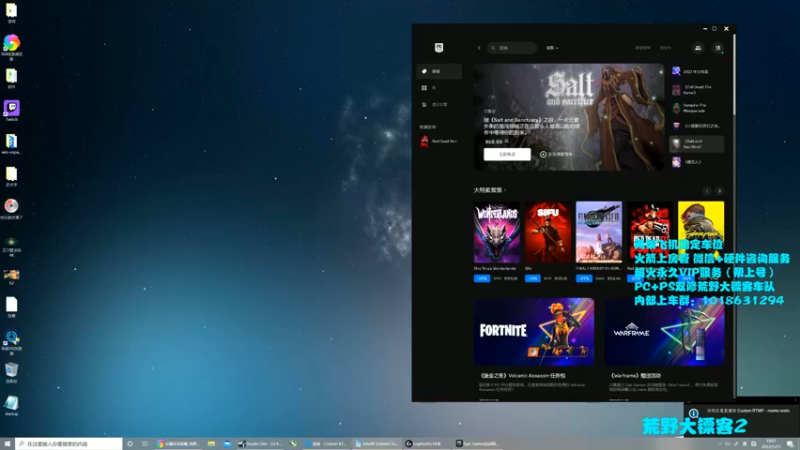Open the sale section heading link
Screen dimensions: 800x450
pyautogui.click(x=489, y=190)
